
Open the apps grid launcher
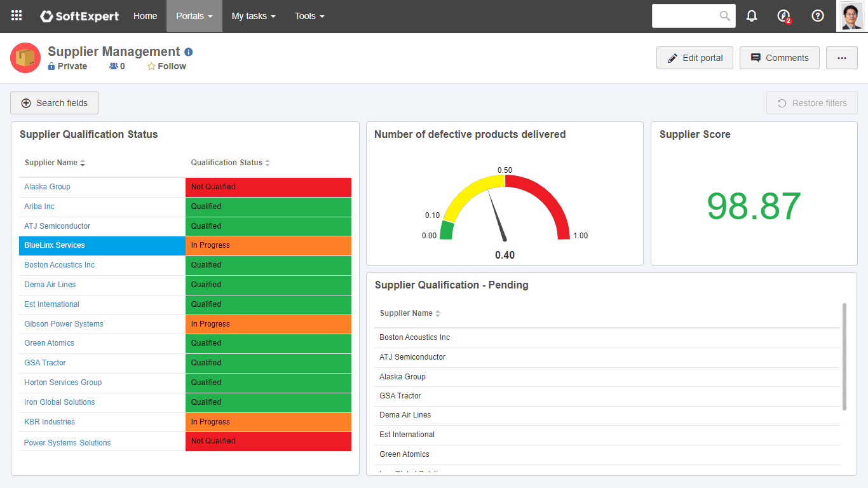pyautogui.click(x=16, y=16)
